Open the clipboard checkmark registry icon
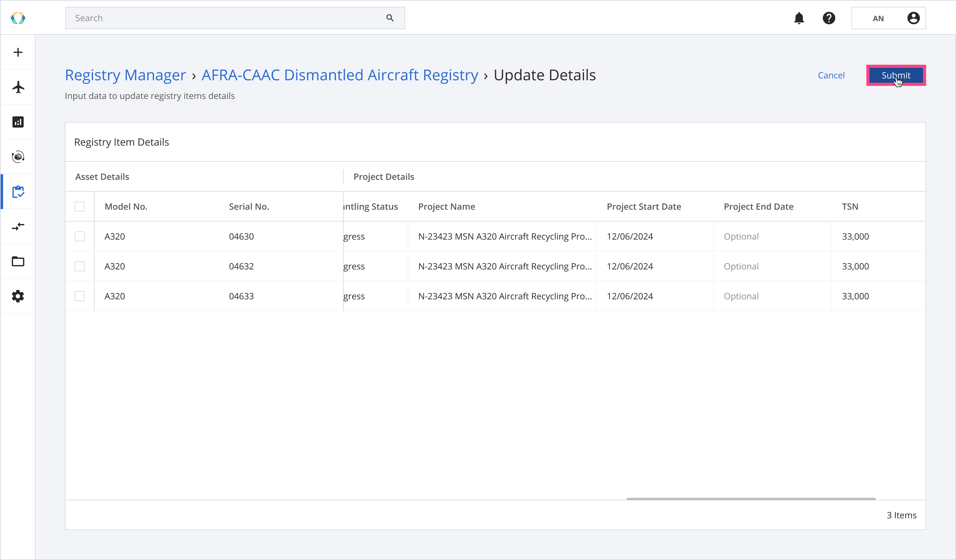 [x=18, y=192]
